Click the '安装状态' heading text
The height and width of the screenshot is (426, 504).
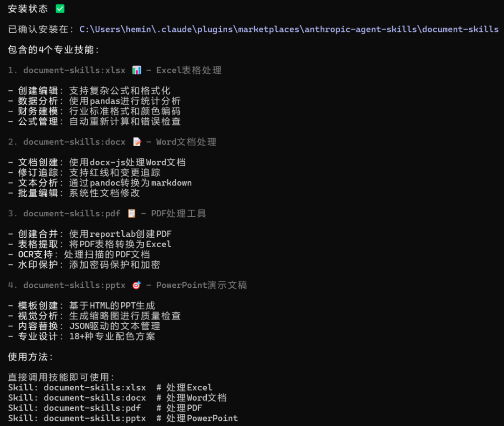[28, 9]
